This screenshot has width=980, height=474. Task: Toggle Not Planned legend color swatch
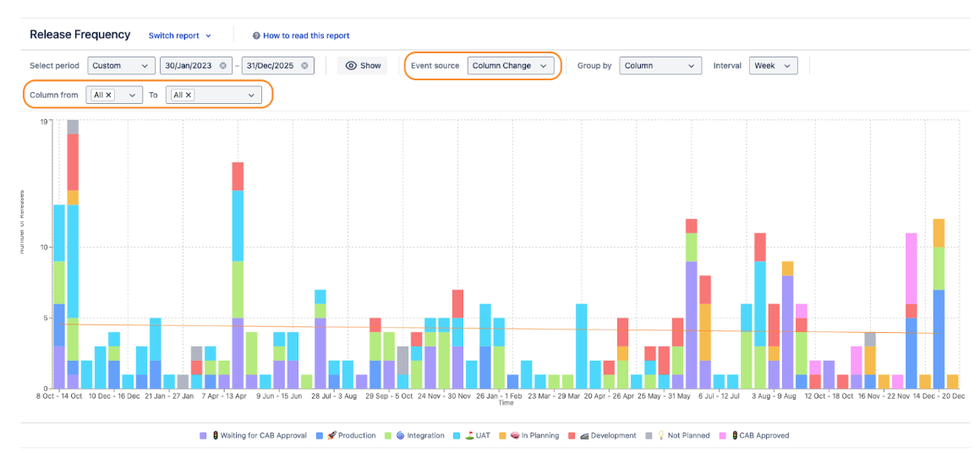[x=648, y=435]
